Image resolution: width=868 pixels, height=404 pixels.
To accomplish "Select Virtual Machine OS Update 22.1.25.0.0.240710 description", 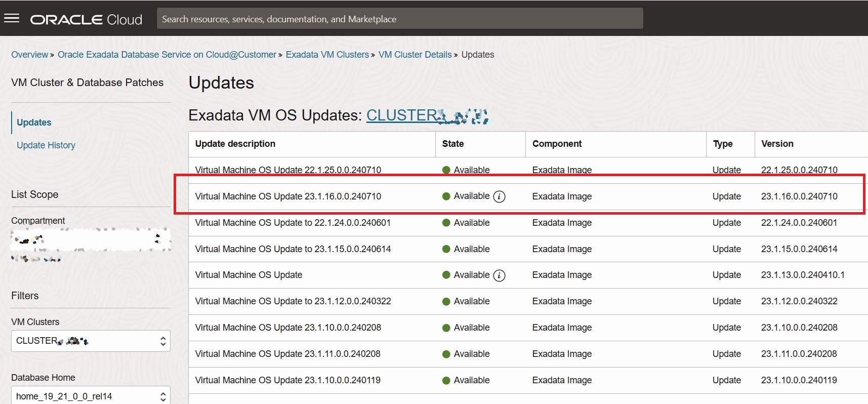I will (x=288, y=170).
